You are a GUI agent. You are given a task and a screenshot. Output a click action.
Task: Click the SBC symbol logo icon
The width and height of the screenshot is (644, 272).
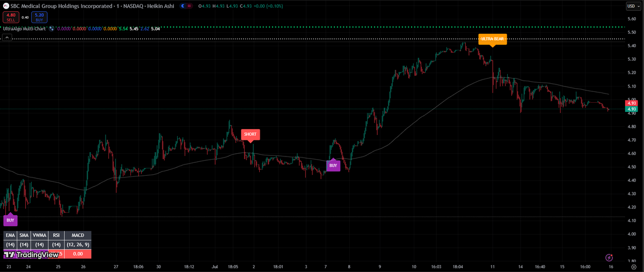point(5,6)
